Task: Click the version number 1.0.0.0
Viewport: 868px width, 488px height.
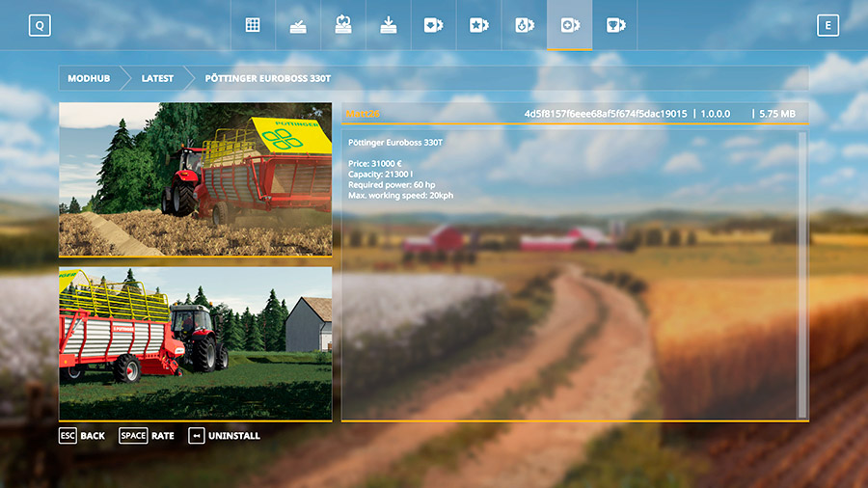Action: [716, 114]
